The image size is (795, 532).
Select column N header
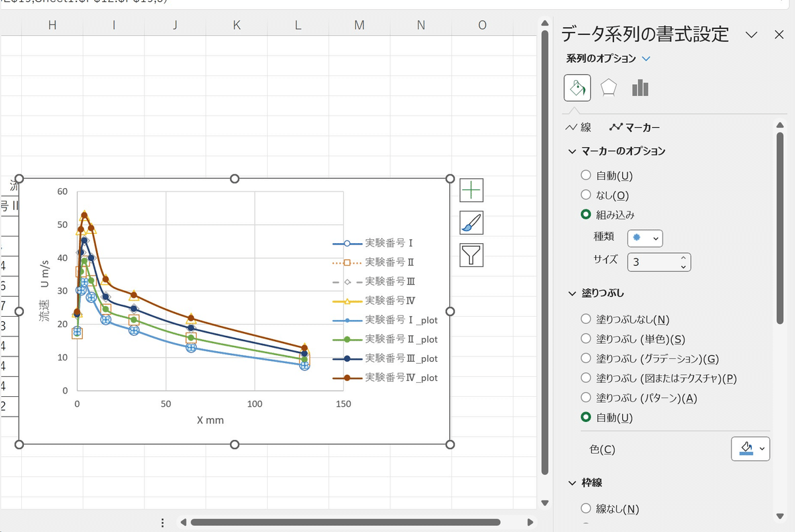pos(421,25)
